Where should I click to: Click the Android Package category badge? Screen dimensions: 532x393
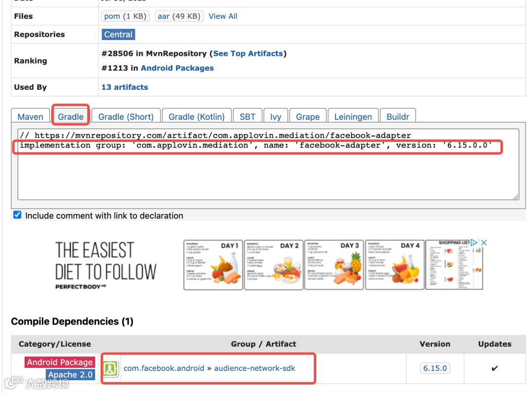(60, 362)
